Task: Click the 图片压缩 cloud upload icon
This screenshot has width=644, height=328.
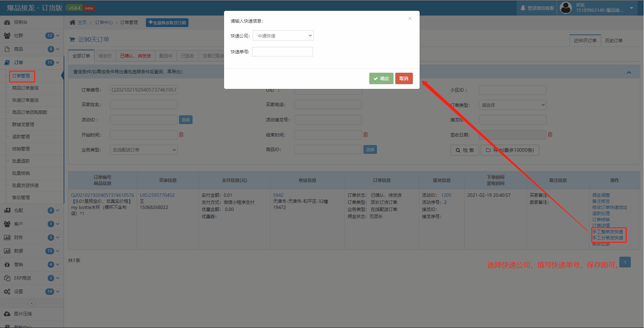Action: click(7, 314)
